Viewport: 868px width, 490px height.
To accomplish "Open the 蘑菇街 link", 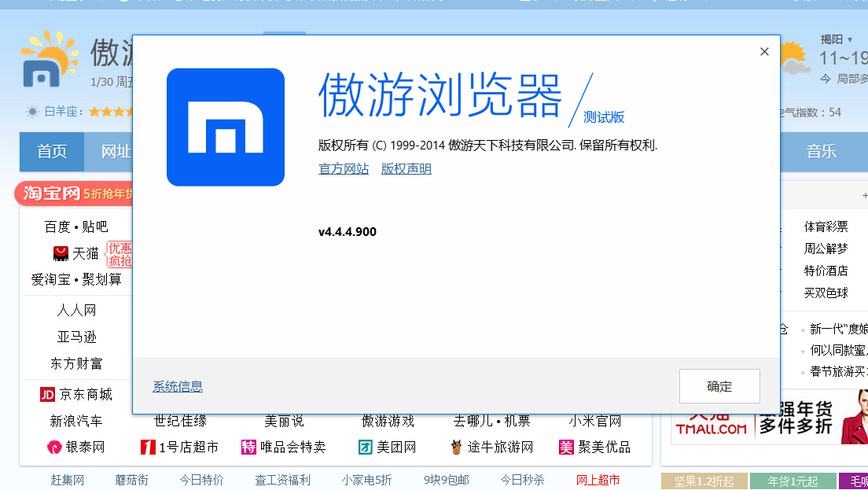I will (131, 480).
